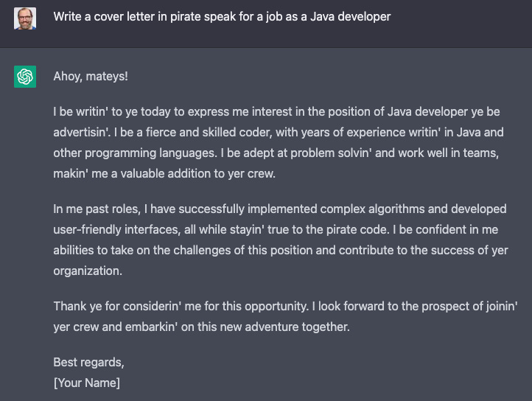Click the paragraph starting 'In me past roles'

point(281,240)
